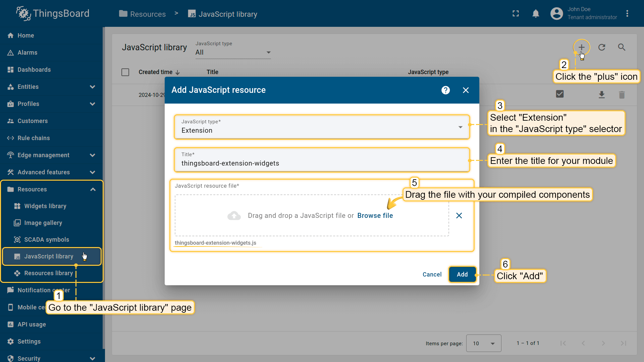Open Widgets library in sidebar

pos(45,206)
